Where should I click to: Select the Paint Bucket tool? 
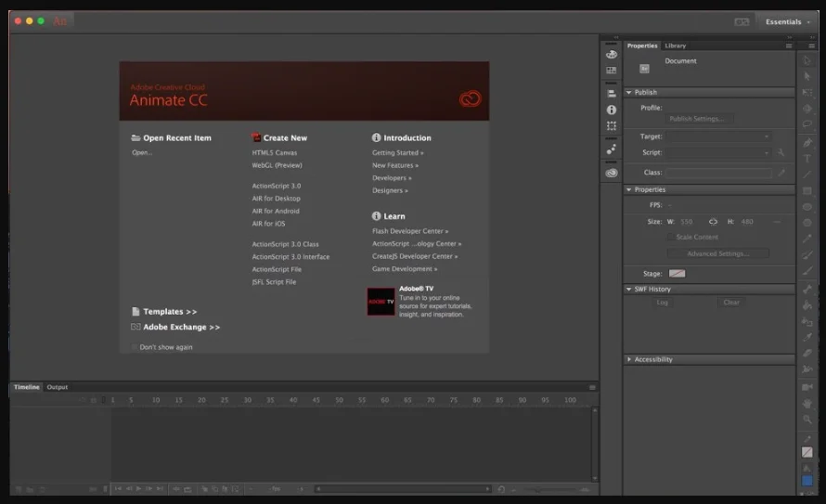coord(807,304)
